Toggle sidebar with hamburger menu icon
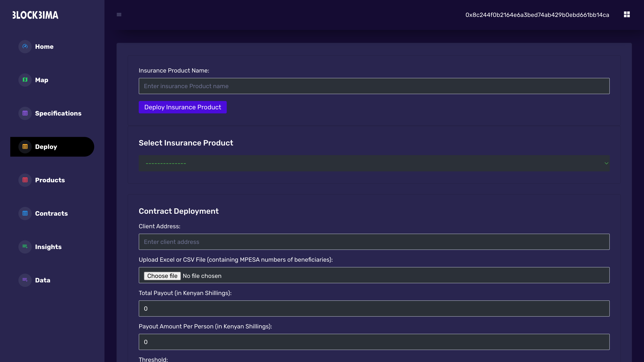This screenshot has width=644, height=362. 119,15
